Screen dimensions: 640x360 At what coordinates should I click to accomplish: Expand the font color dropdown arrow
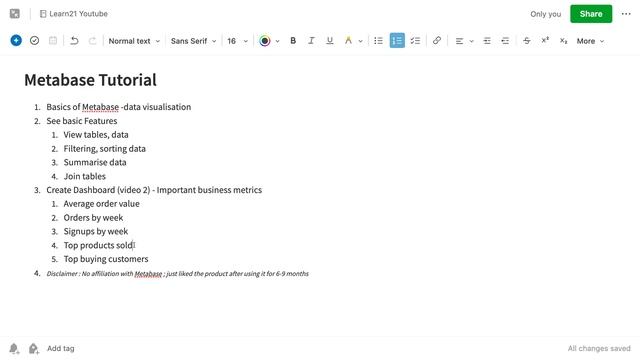click(x=278, y=41)
